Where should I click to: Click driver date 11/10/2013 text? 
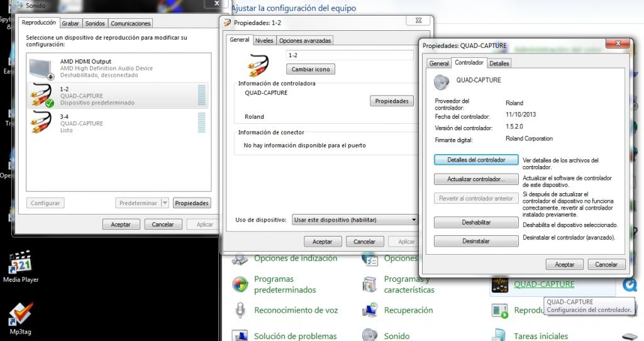521,115
